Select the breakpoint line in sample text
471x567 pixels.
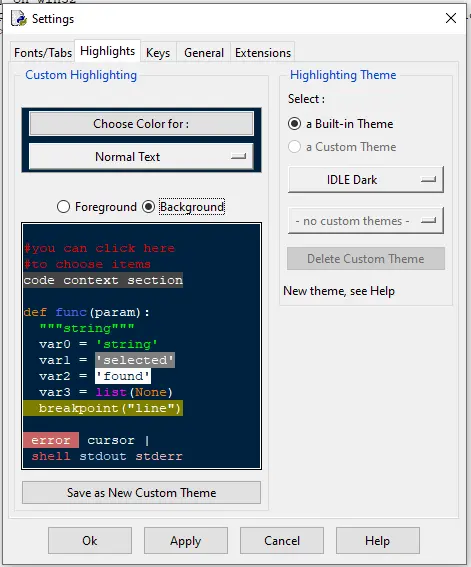103,408
